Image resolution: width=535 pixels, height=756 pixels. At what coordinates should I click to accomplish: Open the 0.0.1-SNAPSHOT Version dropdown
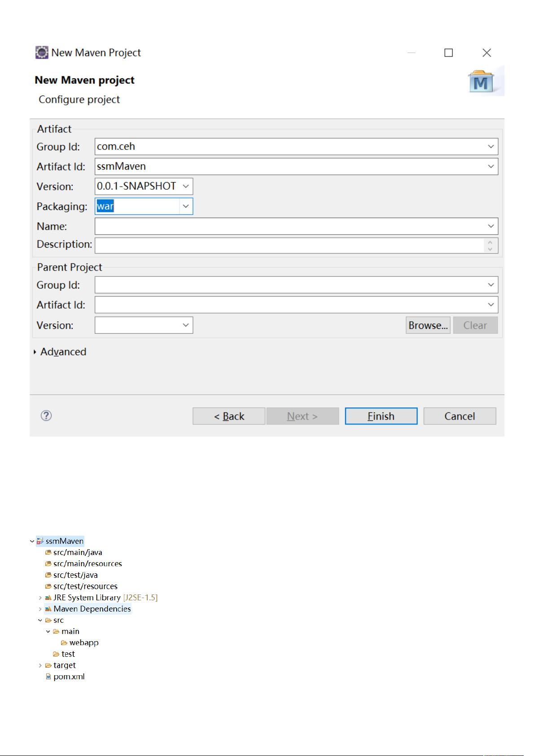pos(186,186)
